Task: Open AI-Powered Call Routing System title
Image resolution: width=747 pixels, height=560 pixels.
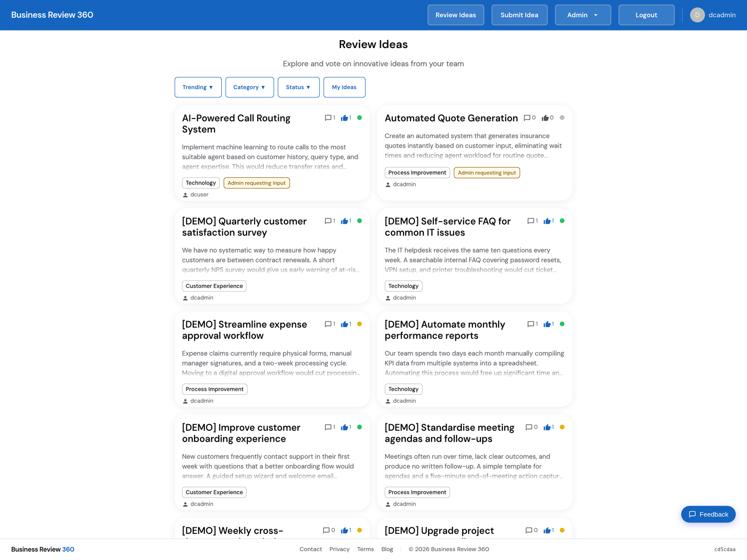Action: [x=236, y=124]
